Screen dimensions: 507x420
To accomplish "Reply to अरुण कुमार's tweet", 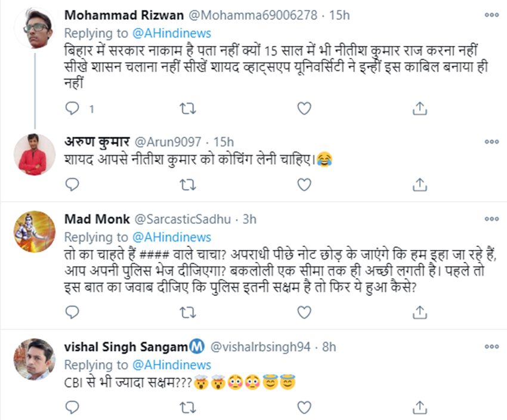I will click(72, 184).
